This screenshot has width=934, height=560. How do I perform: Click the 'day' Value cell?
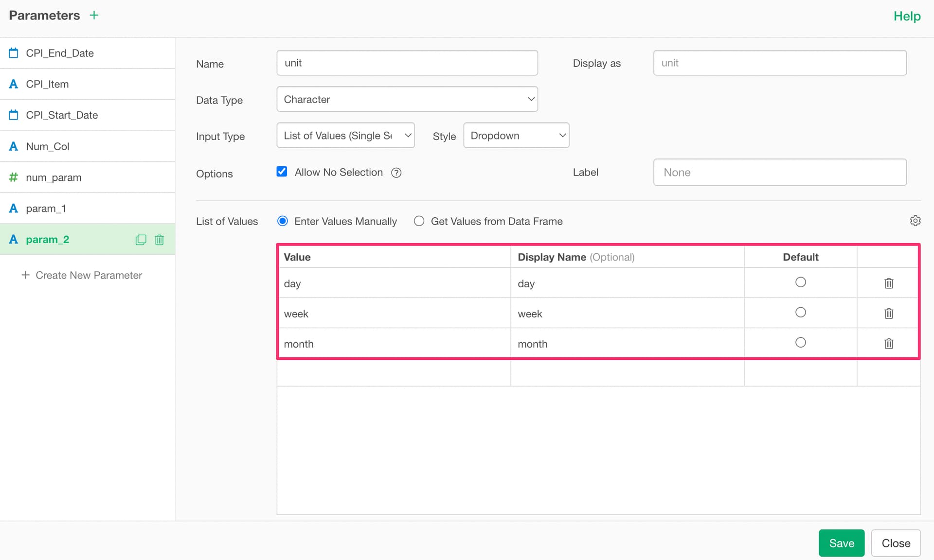point(394,283)
